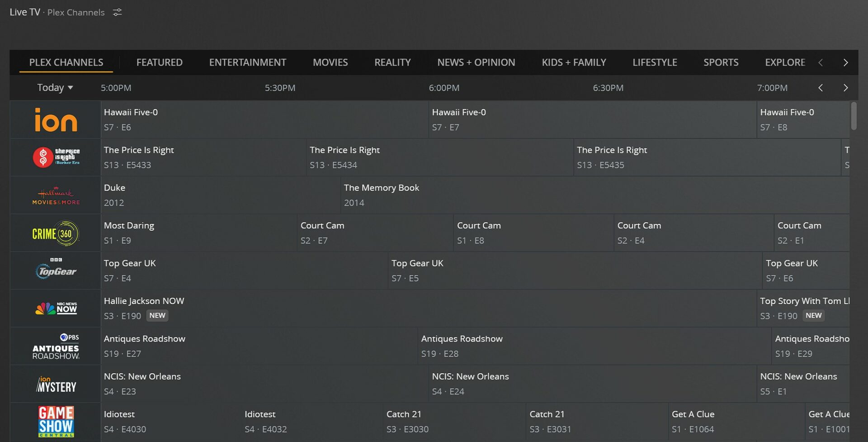This screenshot has width=868, height=442.
Task: Open Idiotest S4 E4030 listing
Action: (x=171, y=422)
